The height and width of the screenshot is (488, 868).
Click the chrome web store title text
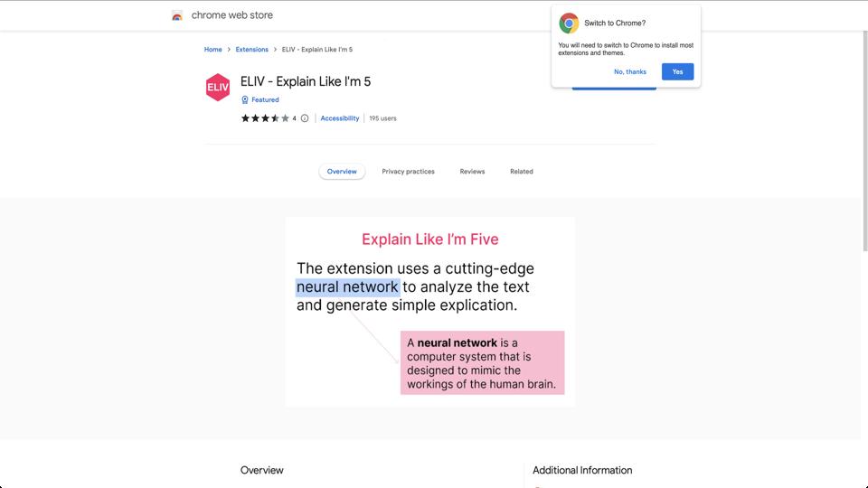(231, 15)
